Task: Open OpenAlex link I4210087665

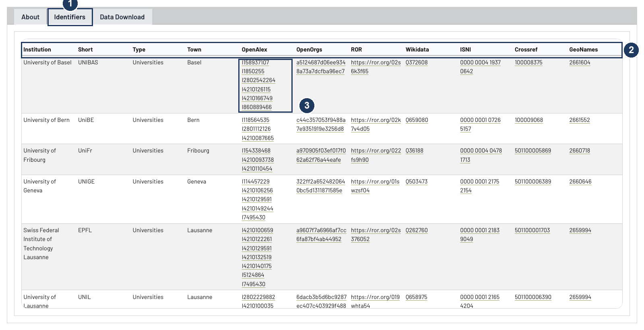Action: pos(258,138)
